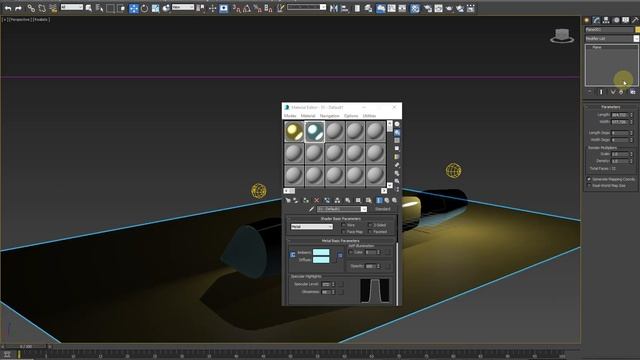Click the Standard material type button
The width and height of the screenshot is (640, 360).
382,209
